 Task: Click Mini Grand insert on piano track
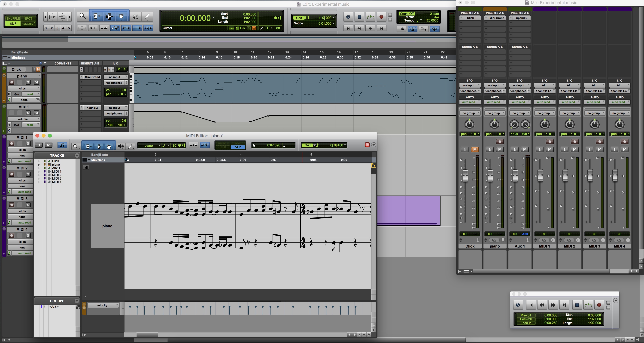[x=92, y=77]
